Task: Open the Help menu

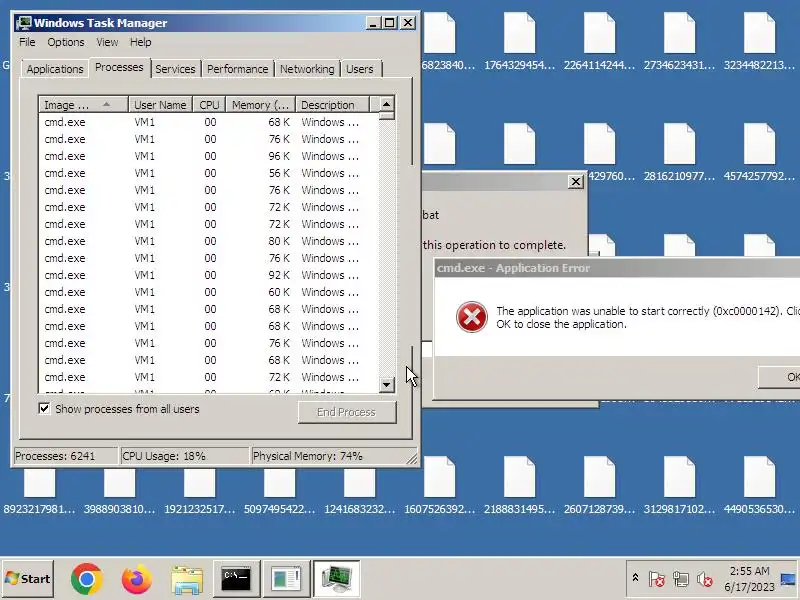Action: pyautogui.click(x=140, y=42)
